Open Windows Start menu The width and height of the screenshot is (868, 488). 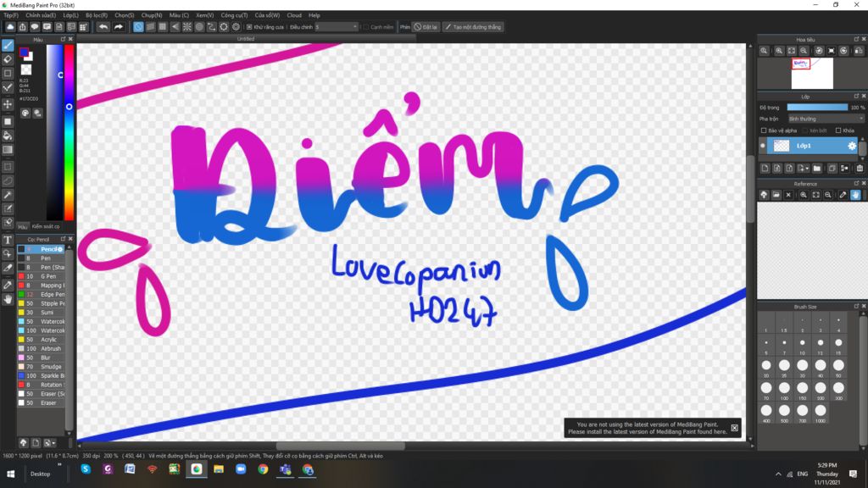coord(10,474)
